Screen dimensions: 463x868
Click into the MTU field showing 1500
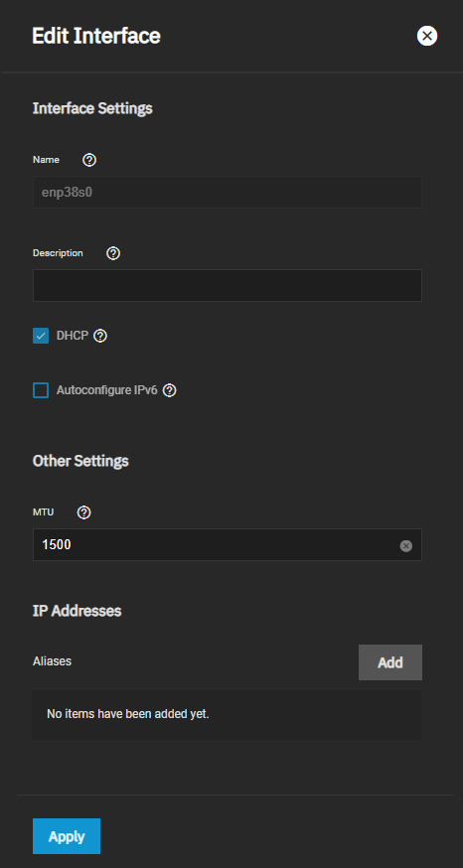[228, 544]
